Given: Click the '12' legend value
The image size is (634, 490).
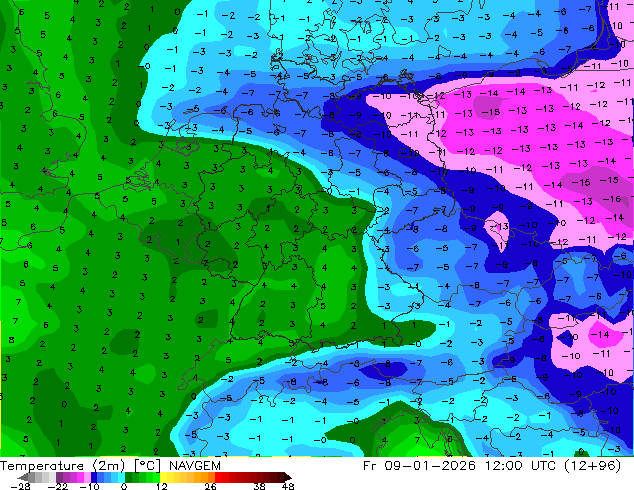Looking at the screenshot, I should pyautogui.click(x=161, y=486).
